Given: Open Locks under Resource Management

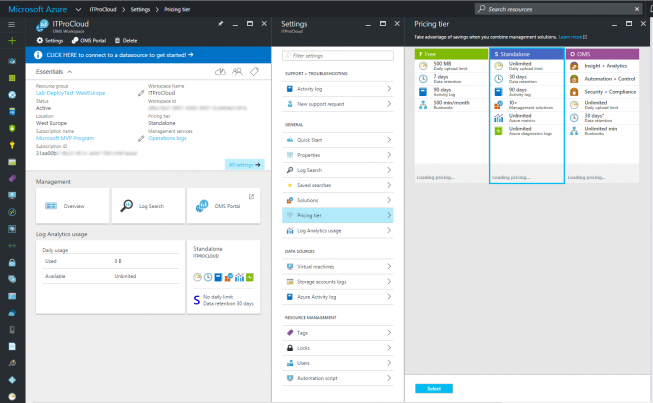Looking at the screenshot, I should [338, 348].
